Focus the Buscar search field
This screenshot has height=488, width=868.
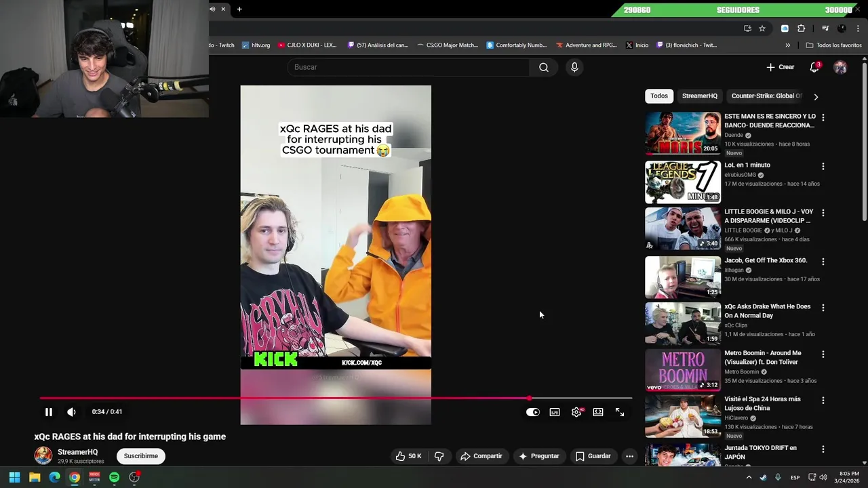pos(408,67)
